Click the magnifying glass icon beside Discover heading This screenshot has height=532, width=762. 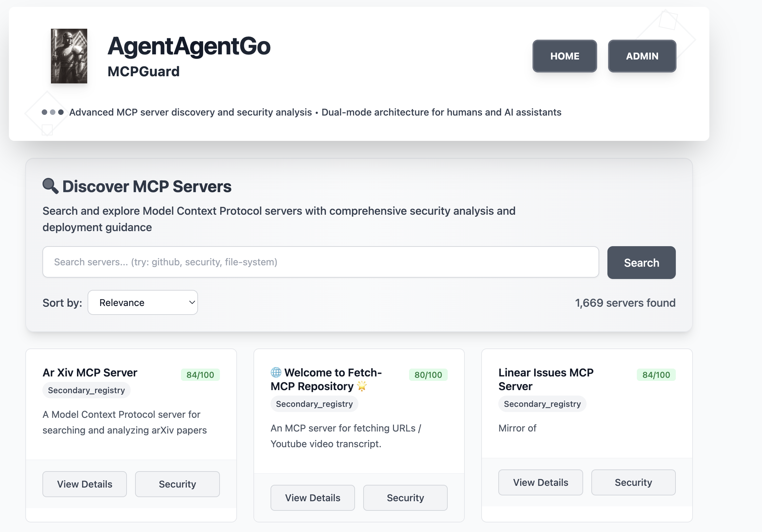tap(50, 186)
